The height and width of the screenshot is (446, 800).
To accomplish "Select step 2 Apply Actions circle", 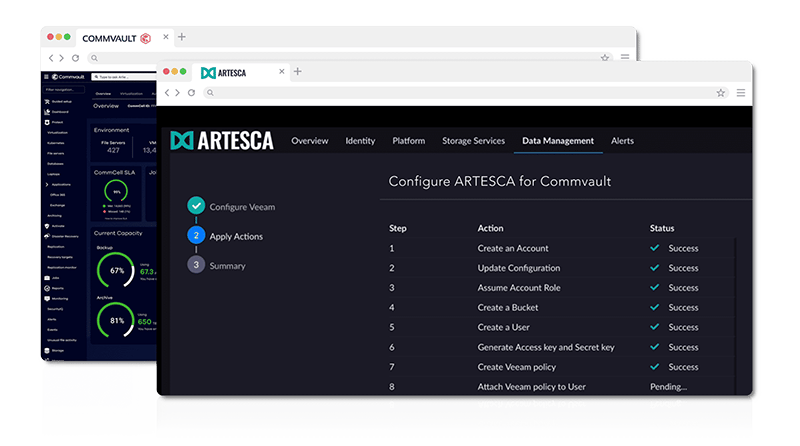I will [x=196, y=235].
